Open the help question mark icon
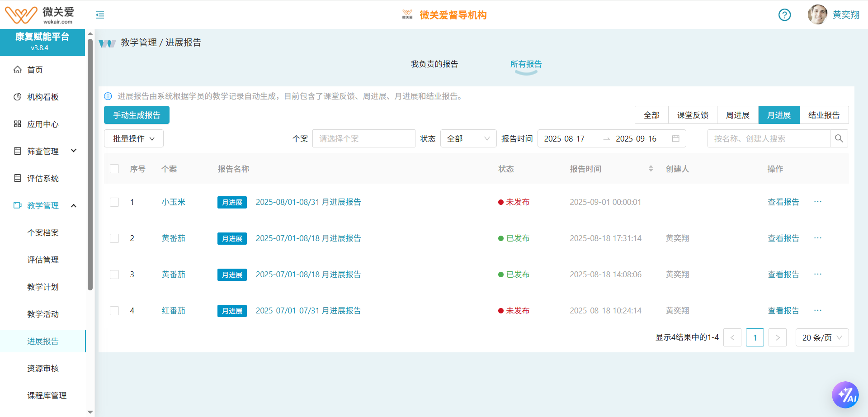 point(784,15)
